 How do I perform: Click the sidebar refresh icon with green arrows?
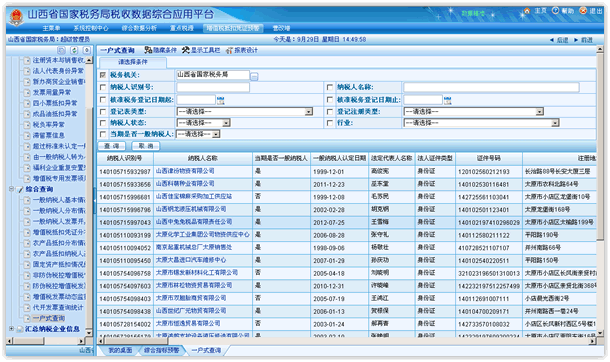pos(74,50)
